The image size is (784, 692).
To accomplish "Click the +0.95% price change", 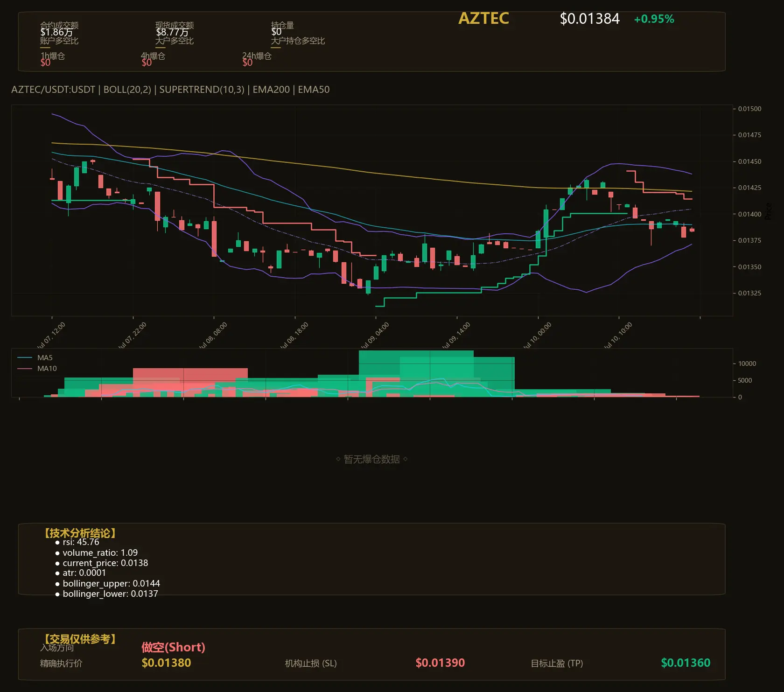I will 654,19.
